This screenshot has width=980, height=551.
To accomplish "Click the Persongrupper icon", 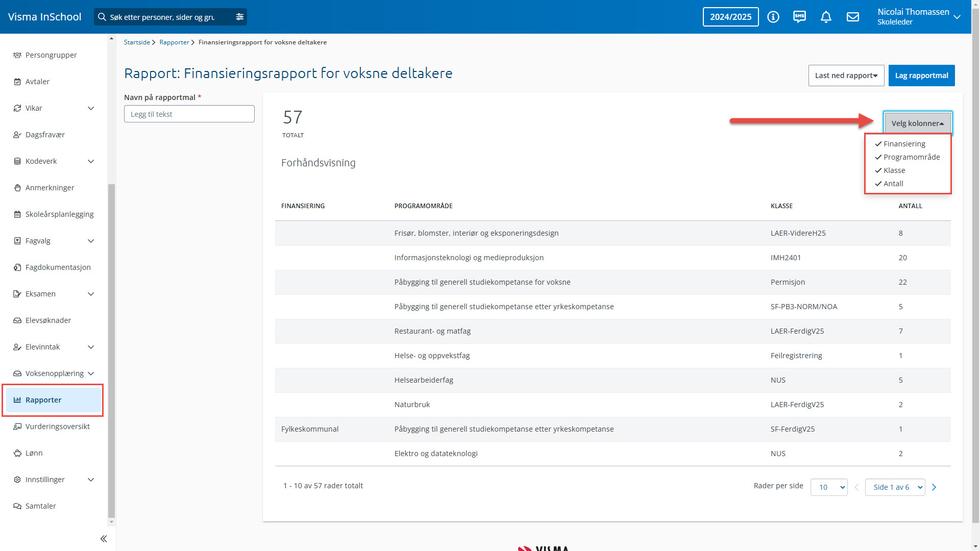I will point(17,55).
